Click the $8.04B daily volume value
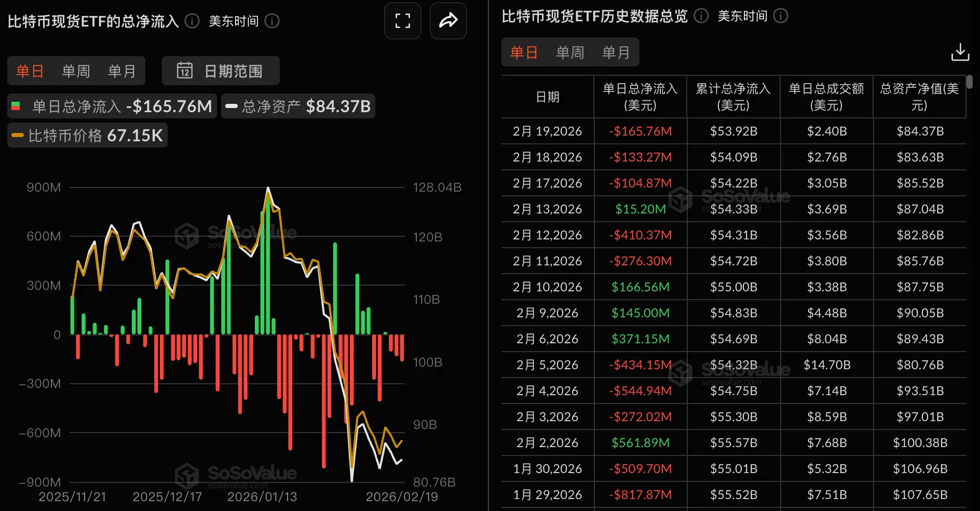980x511 pixels. click(827, 339)
